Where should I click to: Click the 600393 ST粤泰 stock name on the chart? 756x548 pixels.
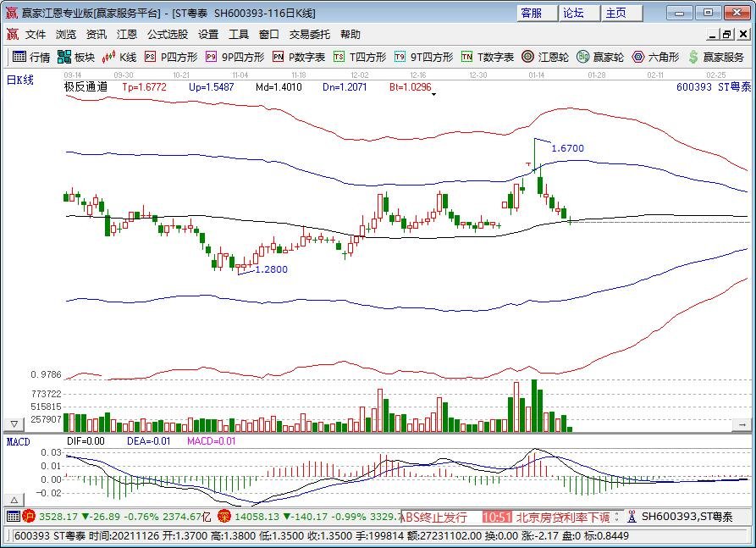[x=714, y=87]
